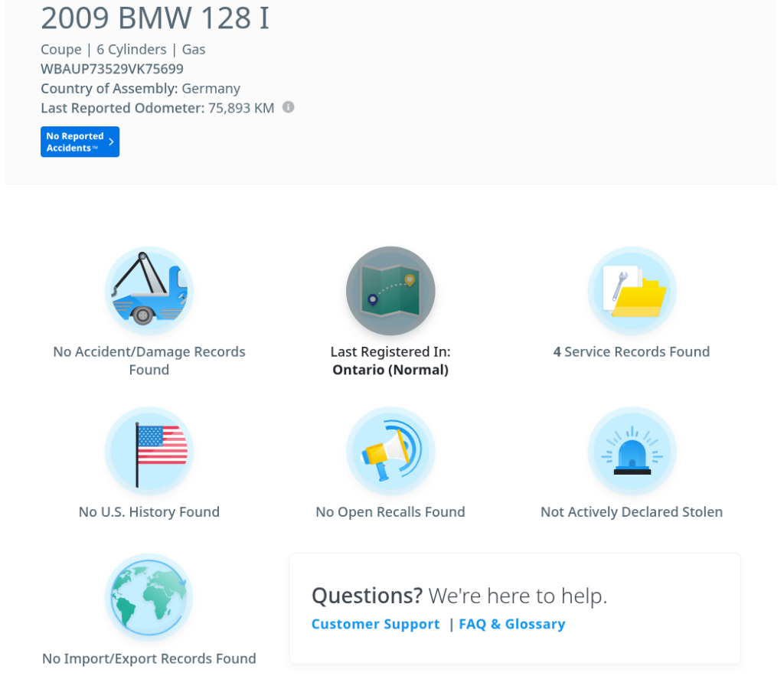Click the No U.S. History Found label
The width and height of the screenshot is (784, 689).
coord(149,512)
